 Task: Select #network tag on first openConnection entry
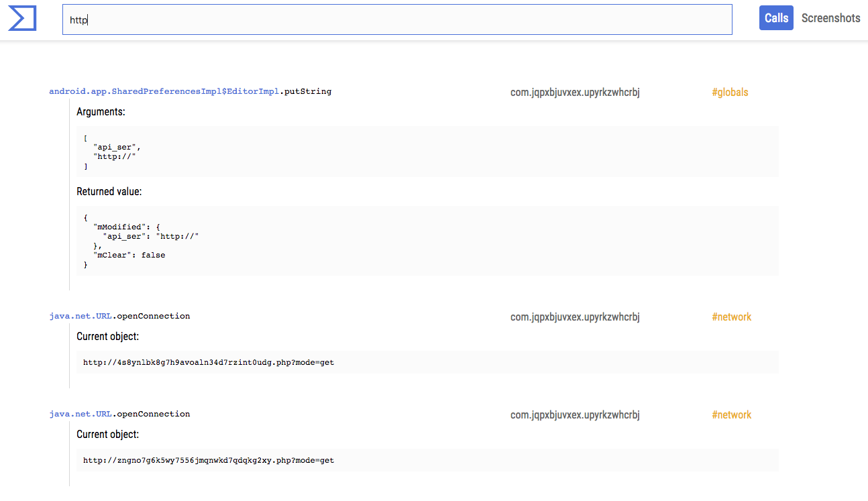pyautogui.click(x=731, y=317)
